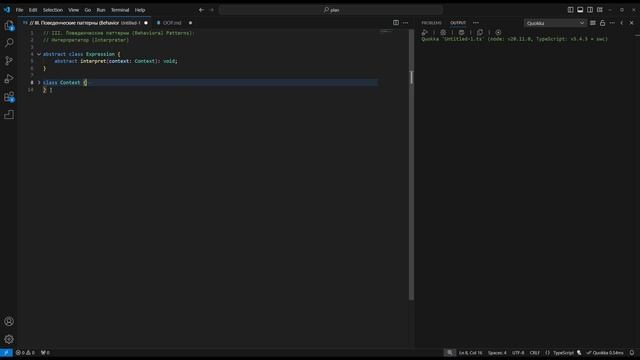Click first Quokka output toolbar icon
This screenshot has height=360, width=640.
(x=424, y=32)
